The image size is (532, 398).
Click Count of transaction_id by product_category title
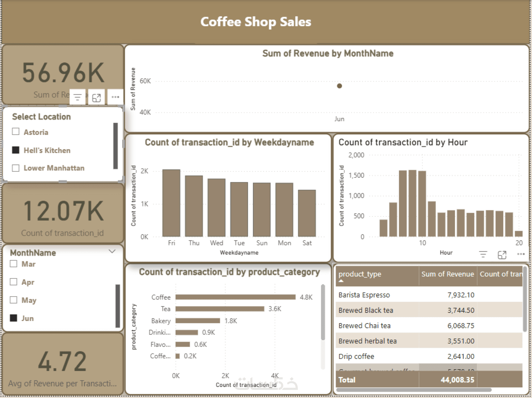(x=229, y=272)
